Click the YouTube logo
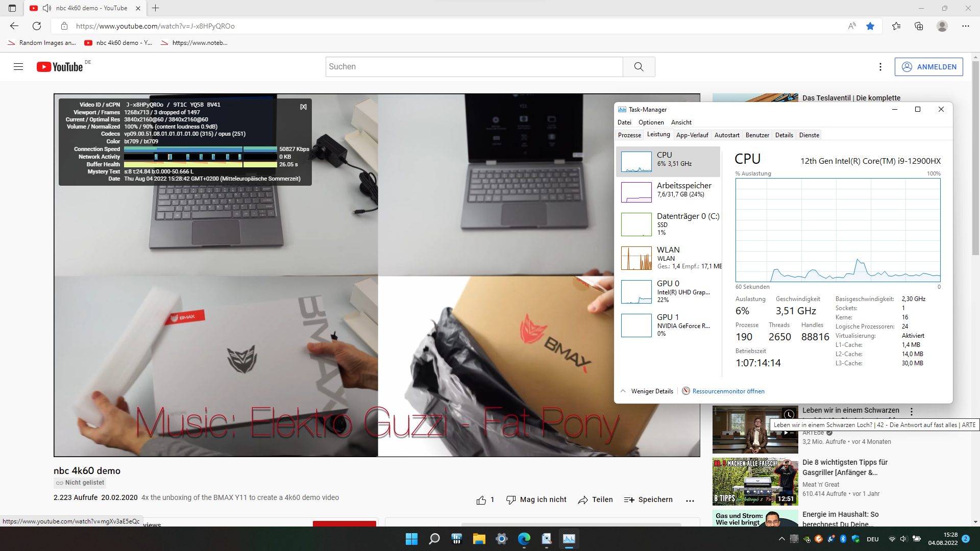980x551 pixels. (60, 67)
